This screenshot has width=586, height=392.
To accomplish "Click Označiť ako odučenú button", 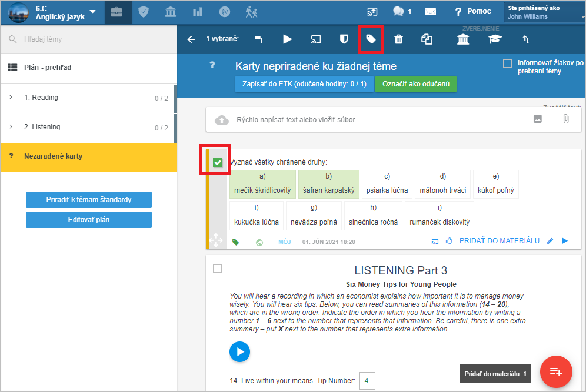I will click(x=416, y=84).
